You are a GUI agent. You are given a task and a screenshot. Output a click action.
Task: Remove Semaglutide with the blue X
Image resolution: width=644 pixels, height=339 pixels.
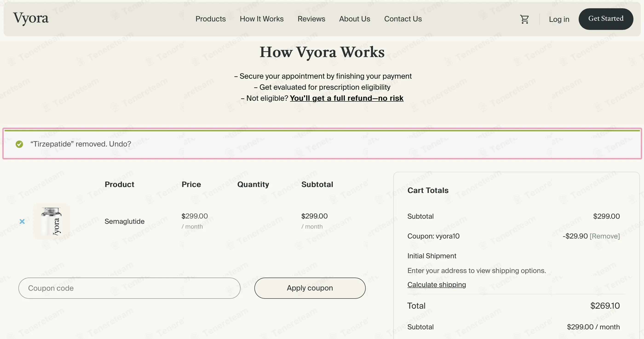[x=22, y=221]
